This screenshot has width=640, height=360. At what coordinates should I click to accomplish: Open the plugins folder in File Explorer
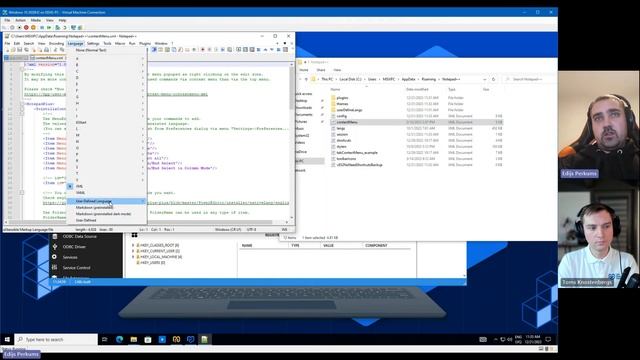pyautogui.click(x=342, y=98)
